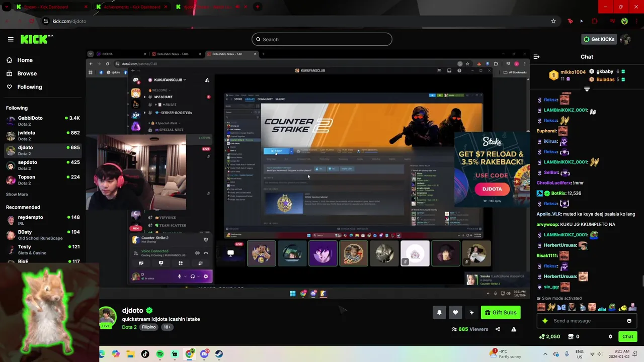Open the profile avatar menu
The width and height of the screenshot is (644, 362).
pos(625,39)
